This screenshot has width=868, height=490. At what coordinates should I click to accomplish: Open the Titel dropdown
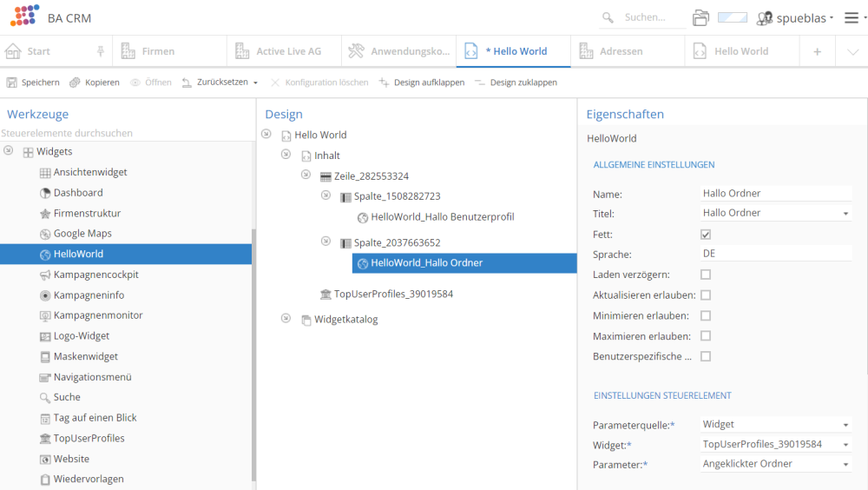coord(845,214)
